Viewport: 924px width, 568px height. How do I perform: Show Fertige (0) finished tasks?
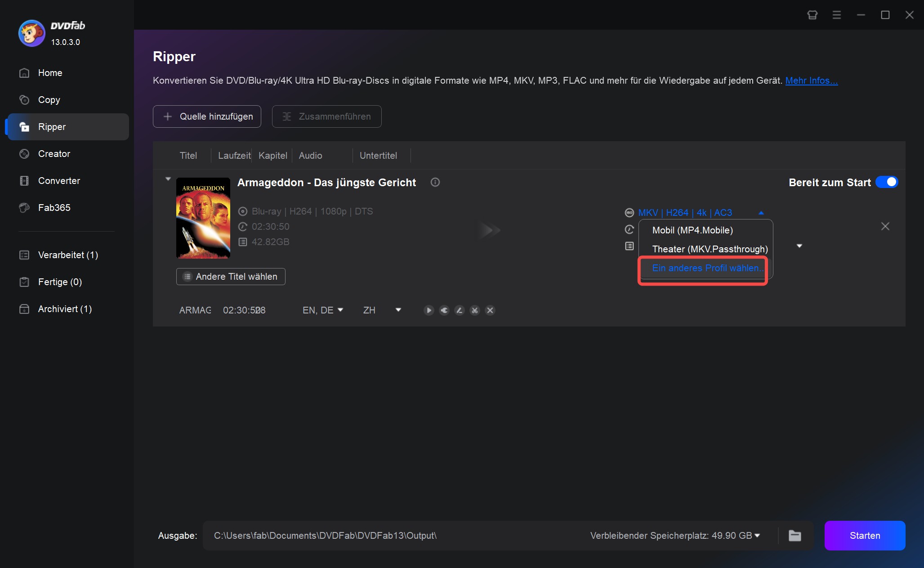68,282
